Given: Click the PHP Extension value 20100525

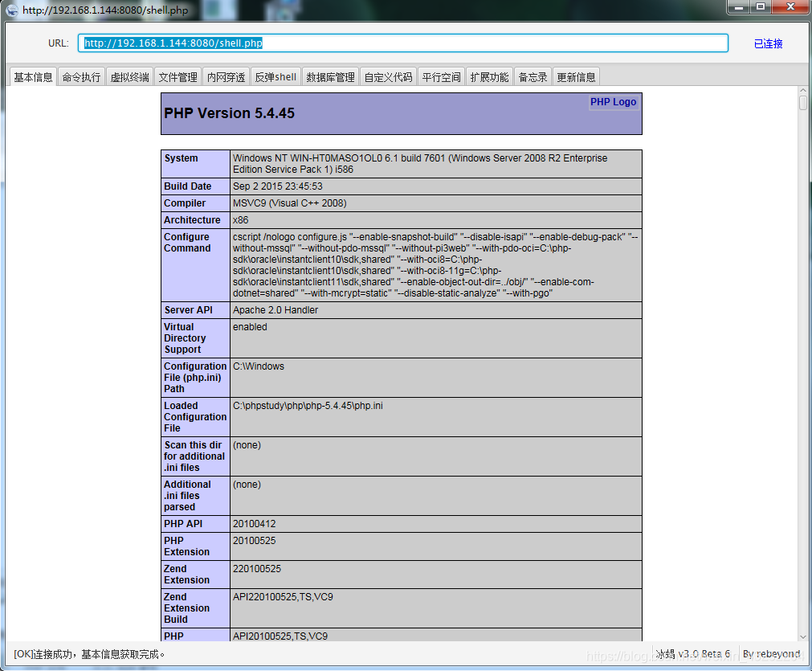Looking at the screenshot, I should [x=255, y=541].
